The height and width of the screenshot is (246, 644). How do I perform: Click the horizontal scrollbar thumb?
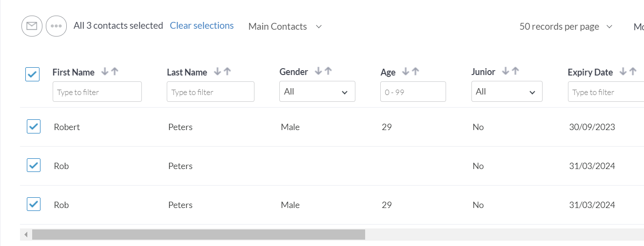tap(198, 235)
